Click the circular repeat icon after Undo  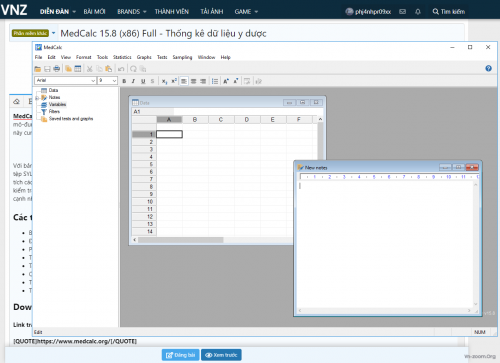(133, 69)
